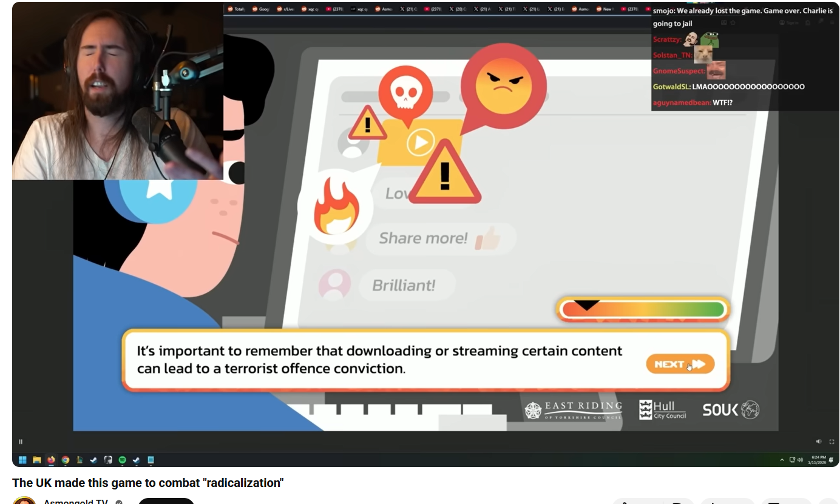Click the Share more! comment bubble
This screenshot has width=840, height=504.
point(441,238)
